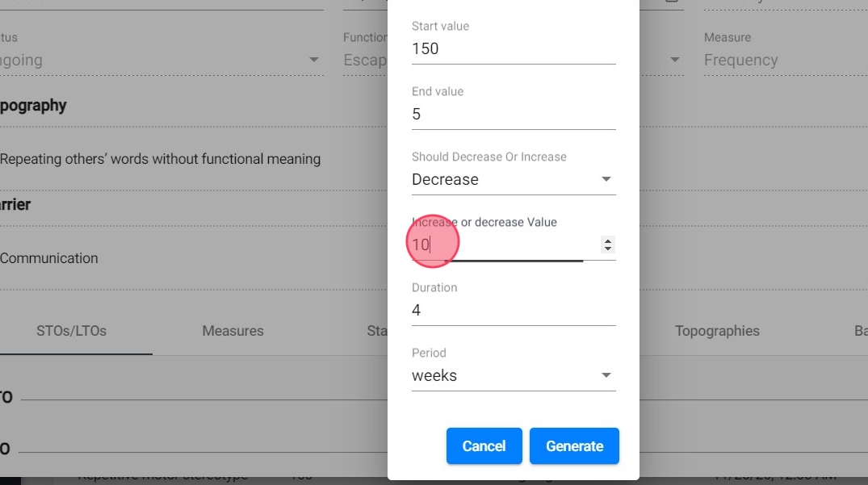Select the Topographies tab
Screen dimensions: 868x485
[x=717, y=331]
